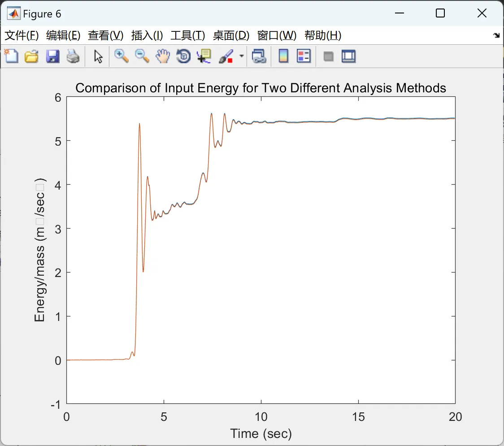The width and height of the screenshot is (504, 446).
Task: Click the Energy/mass y-axis label
Action: (40, 250)
